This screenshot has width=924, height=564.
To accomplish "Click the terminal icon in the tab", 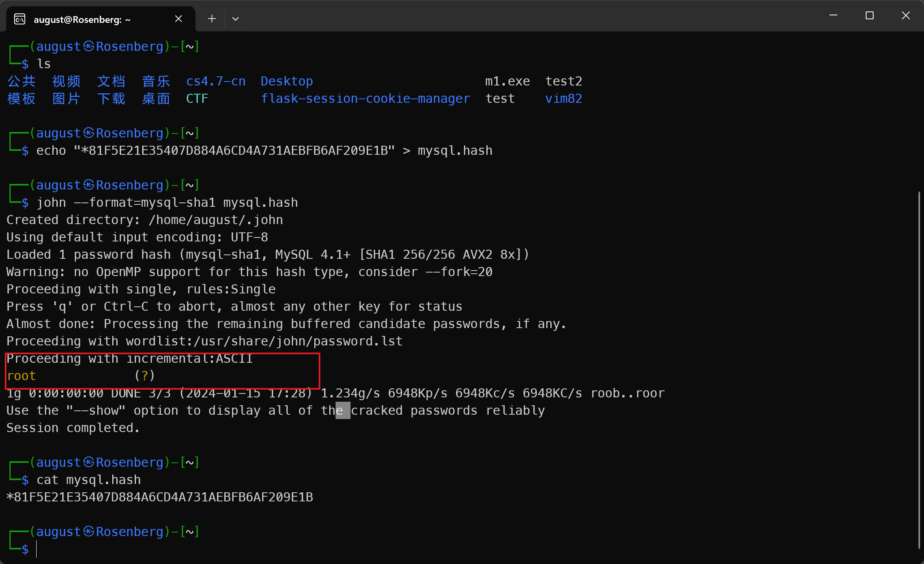I will click(20, 19).
